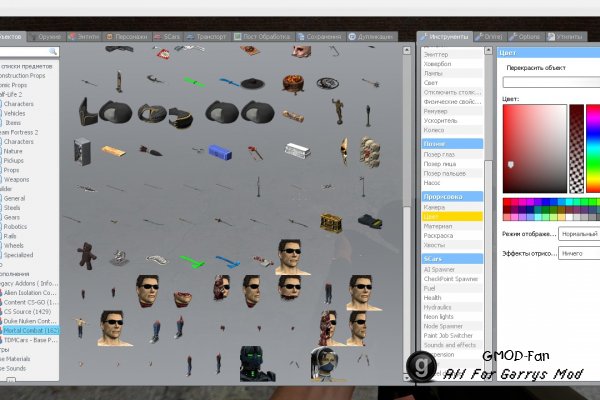Switch to the Энтити tab
The image size is (600, 400).
84,37
